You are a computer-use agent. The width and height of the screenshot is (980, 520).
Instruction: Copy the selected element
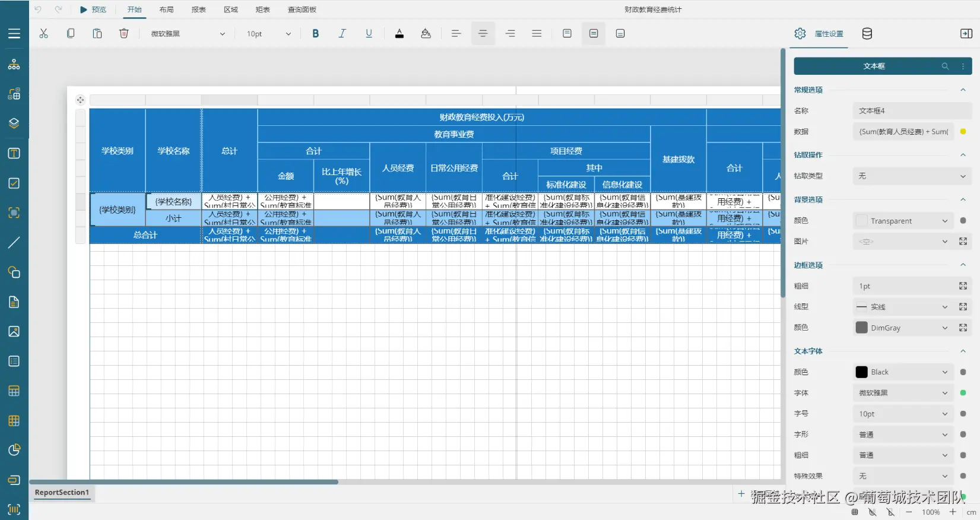(71, 34)
